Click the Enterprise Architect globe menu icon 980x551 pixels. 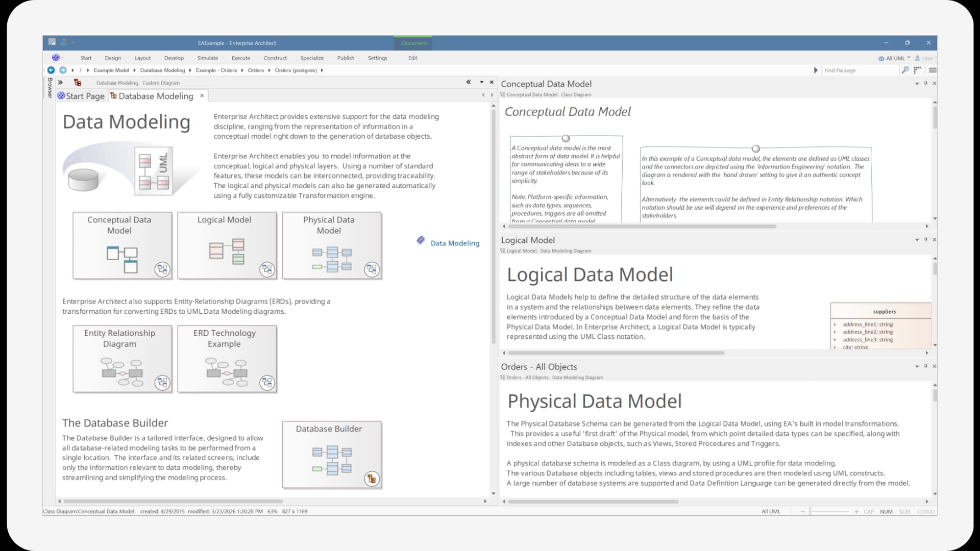(56, 58)
